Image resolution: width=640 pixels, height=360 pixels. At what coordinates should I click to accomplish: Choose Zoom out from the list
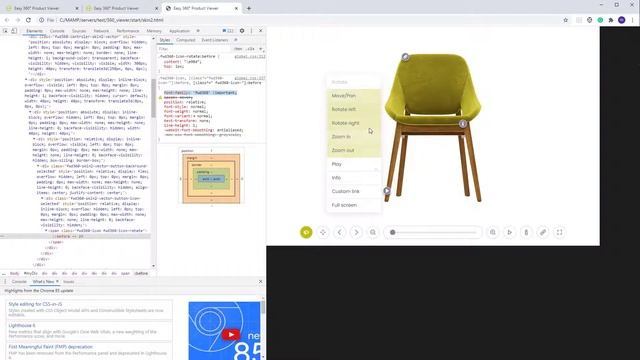click(354, 150)
